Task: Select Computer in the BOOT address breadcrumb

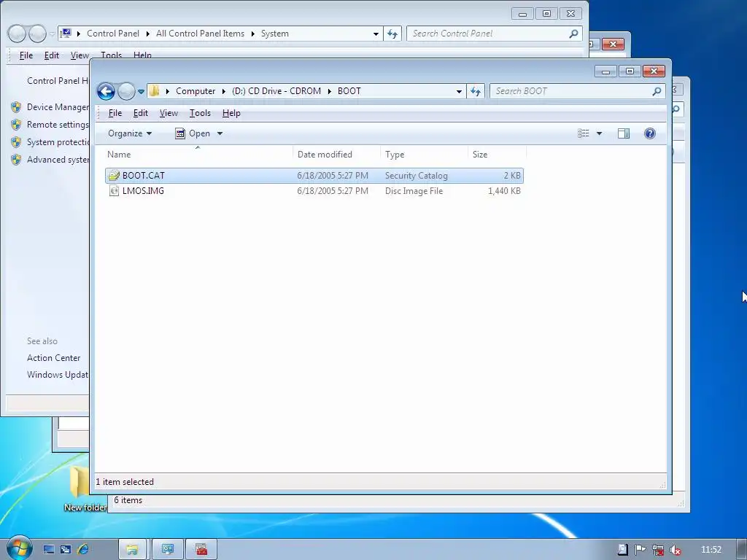Action: [x=196, y=91]
